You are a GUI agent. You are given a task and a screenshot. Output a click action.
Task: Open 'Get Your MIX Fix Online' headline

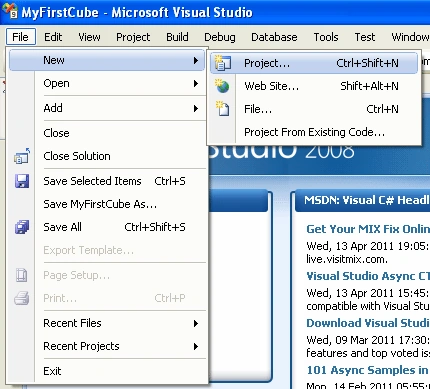click(368, 229)
